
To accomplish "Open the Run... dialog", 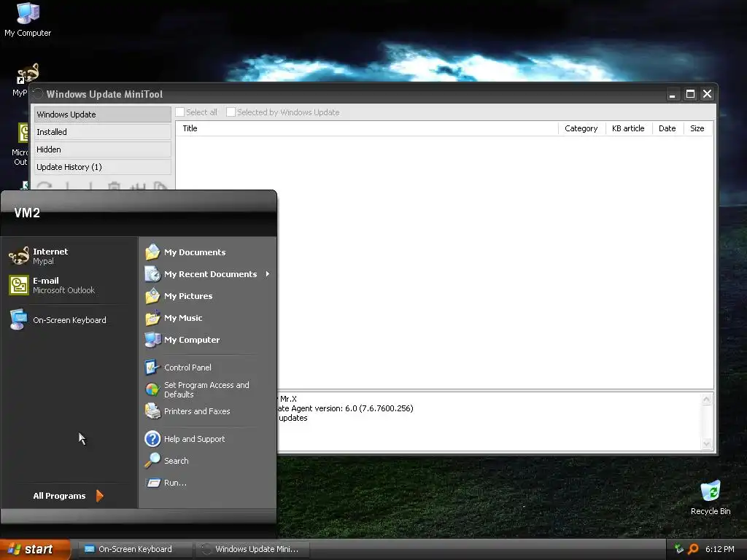I will [x=208, y=483].
